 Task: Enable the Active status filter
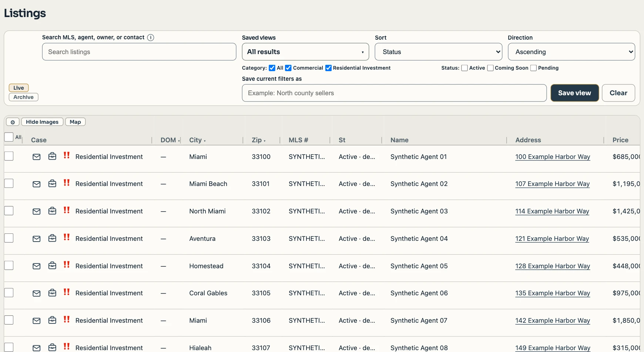point(464,68)
